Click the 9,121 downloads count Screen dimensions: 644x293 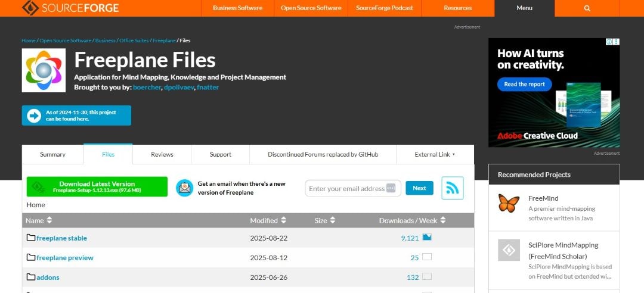click(x=410, y=238)
